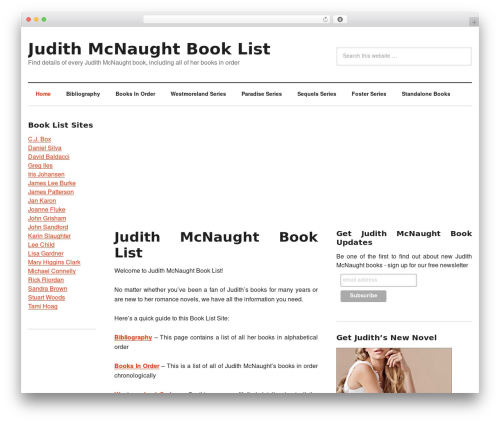Open the Westmoreland Series menu item
Image resolution: width=500 pixels, height=423 pixels.
click(x=198, y=94)
